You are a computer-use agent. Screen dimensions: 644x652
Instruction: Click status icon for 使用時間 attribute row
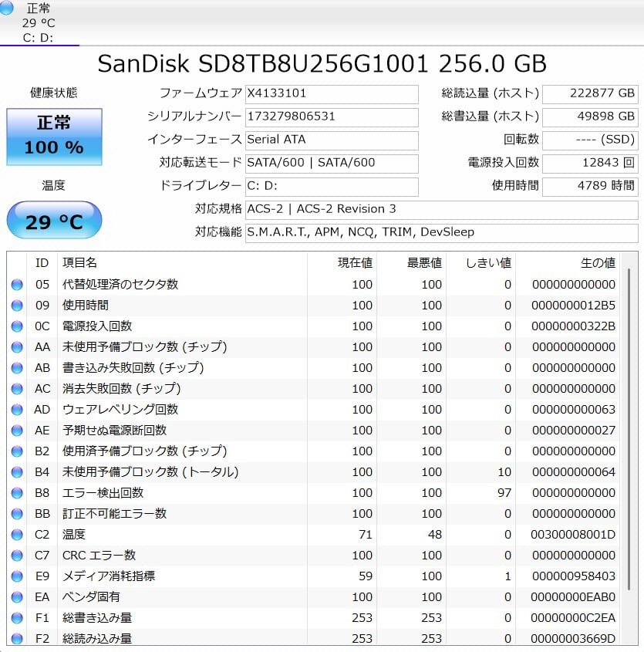tap(16, 306)
